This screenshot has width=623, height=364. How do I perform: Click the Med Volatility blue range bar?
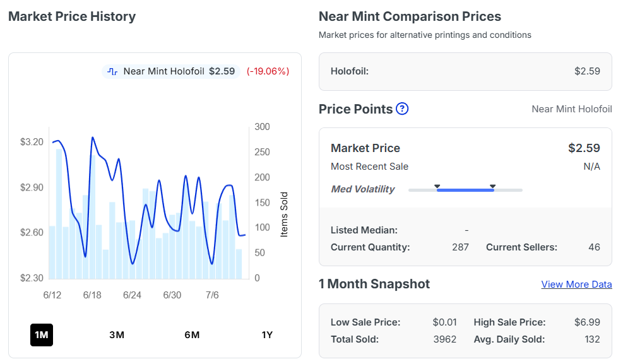pyautogui.click(x=465, y=190)
